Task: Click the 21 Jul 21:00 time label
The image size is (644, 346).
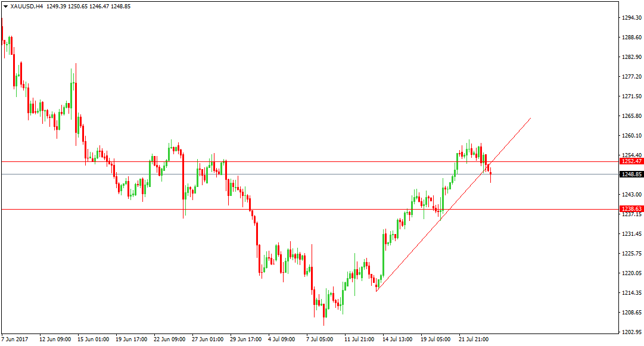Action: [x=474, y=339]
